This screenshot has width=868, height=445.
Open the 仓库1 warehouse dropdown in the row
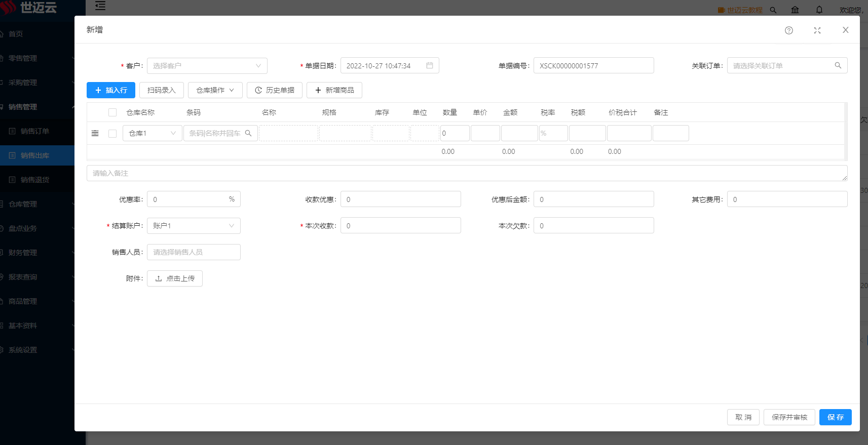(152, 133)
